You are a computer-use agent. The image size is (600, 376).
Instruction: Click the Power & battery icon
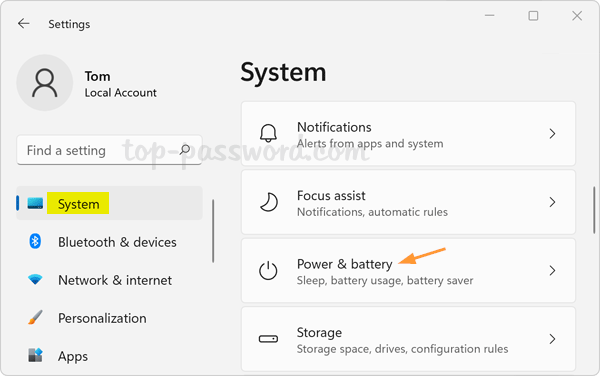point(268,270)
